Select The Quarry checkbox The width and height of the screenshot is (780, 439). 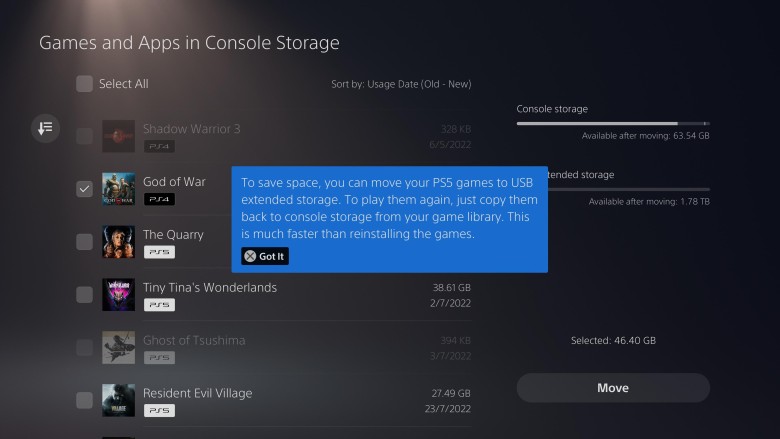tap(85, 241)
